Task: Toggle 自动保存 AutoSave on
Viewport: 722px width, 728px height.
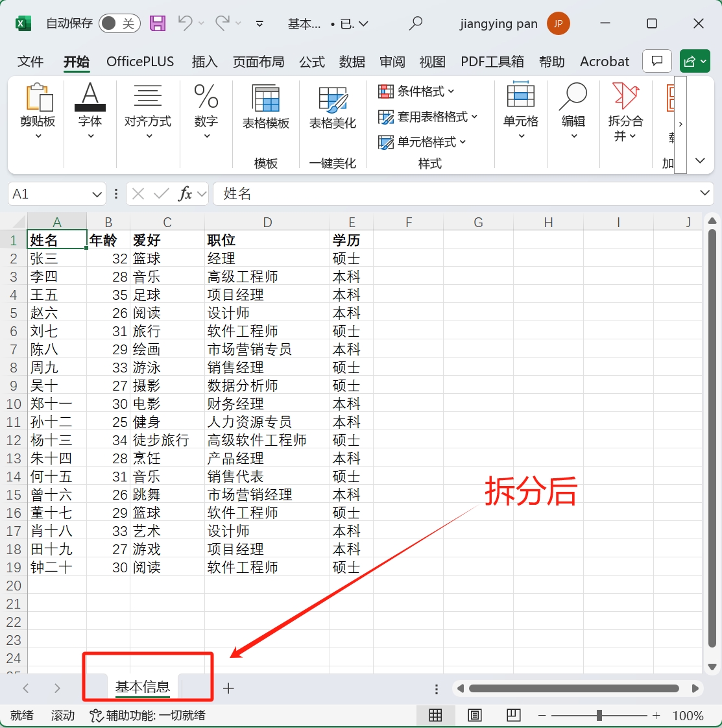Action: pos(119,23)
